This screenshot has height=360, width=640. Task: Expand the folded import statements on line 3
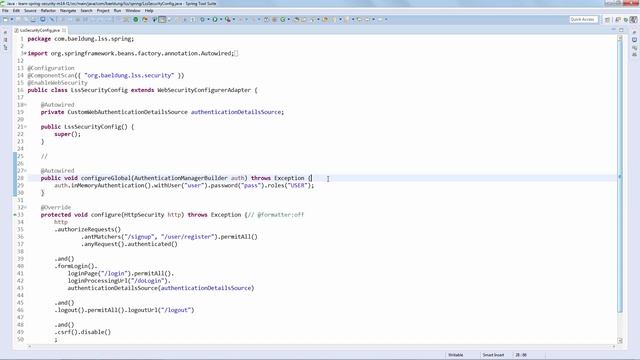point(24,53)
